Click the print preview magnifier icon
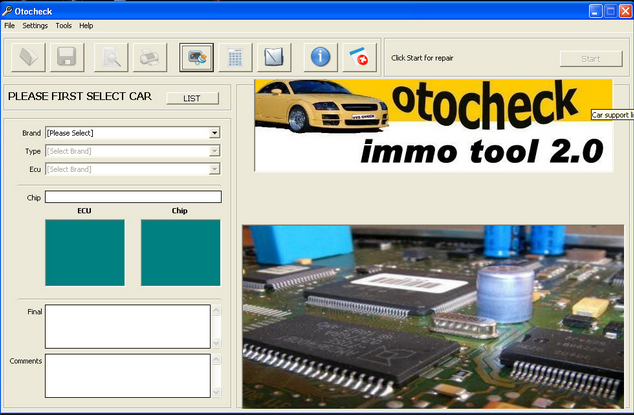 (111, 57)
